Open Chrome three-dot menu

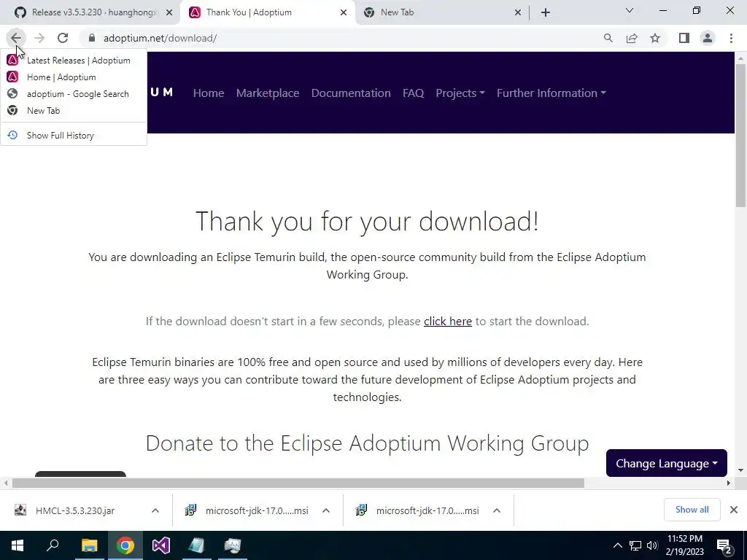pyautogui.click(x=731, y=38)
